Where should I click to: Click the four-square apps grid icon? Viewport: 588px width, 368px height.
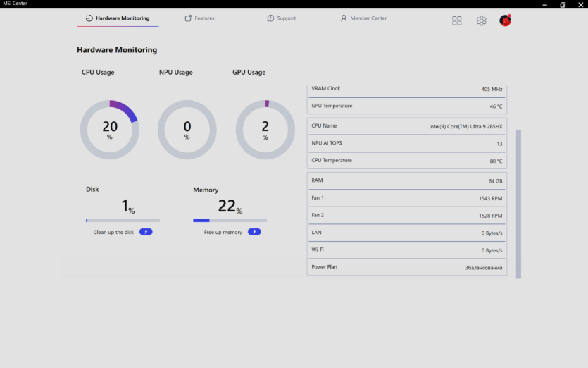click(x=457, y=20)
